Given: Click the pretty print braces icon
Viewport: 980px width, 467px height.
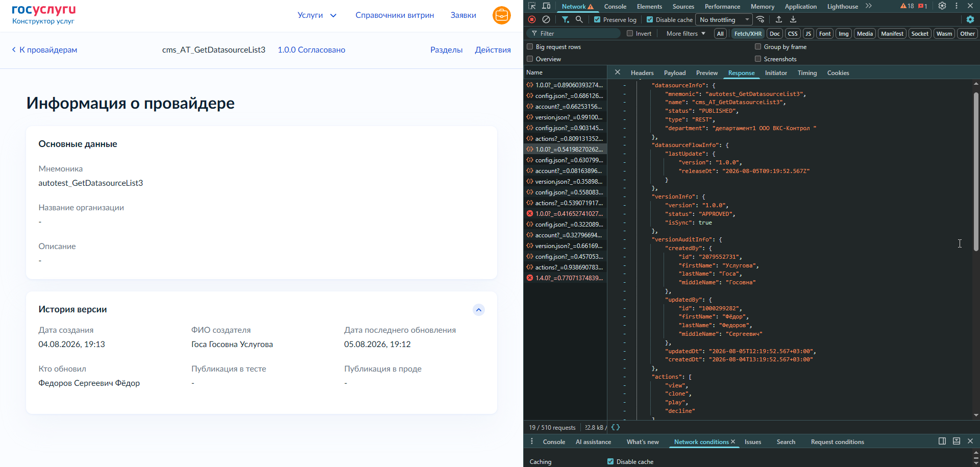Looking at the screenshot, I should coord(616,427).
